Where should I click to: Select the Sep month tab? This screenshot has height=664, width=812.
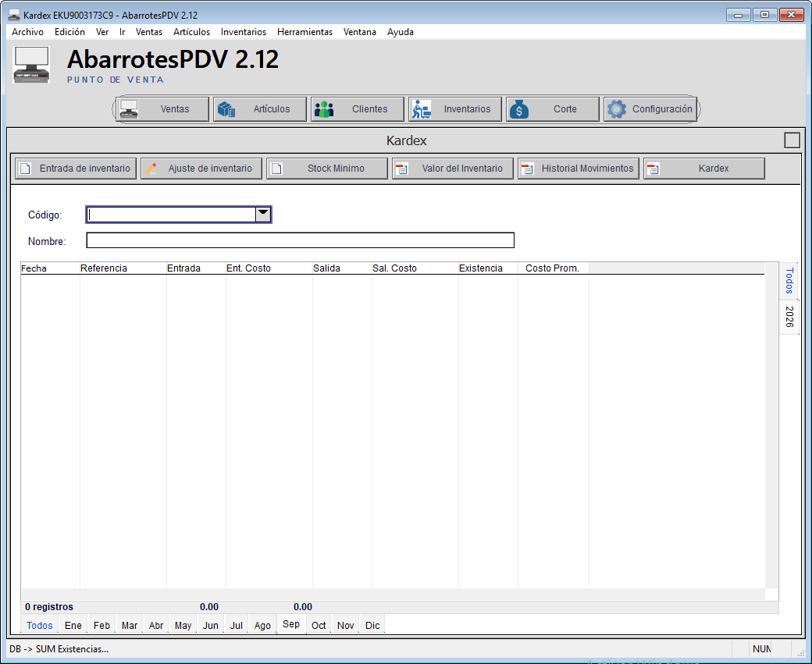[291, 623]
